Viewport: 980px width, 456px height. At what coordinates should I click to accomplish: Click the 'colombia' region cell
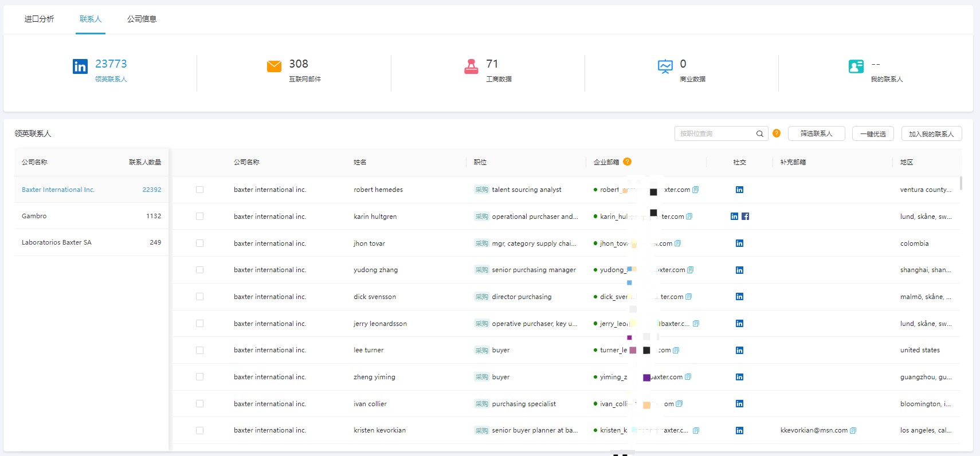(914, 243)
